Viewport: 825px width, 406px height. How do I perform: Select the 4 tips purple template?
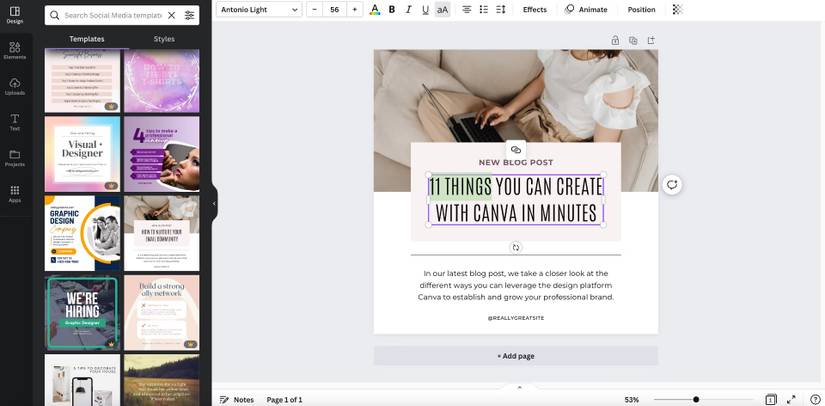tap(162, 154)
